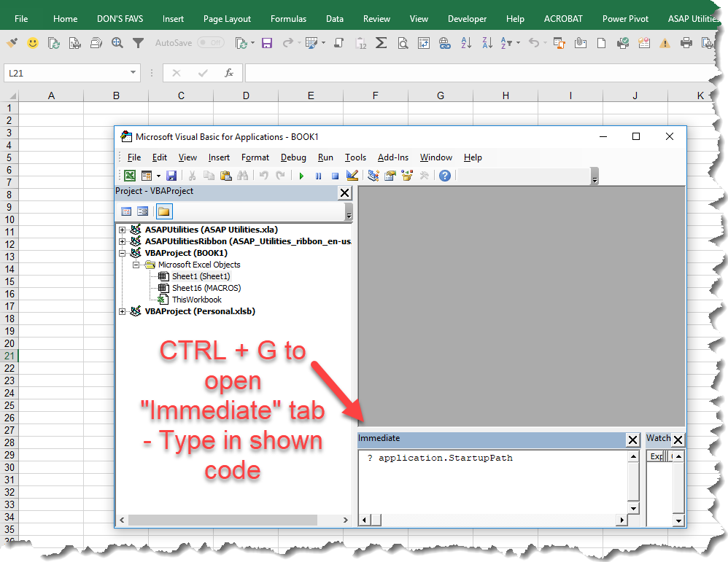This screenshot has width=728, height=562.
Task: Open the Object Browser
Action: (406, 175)
